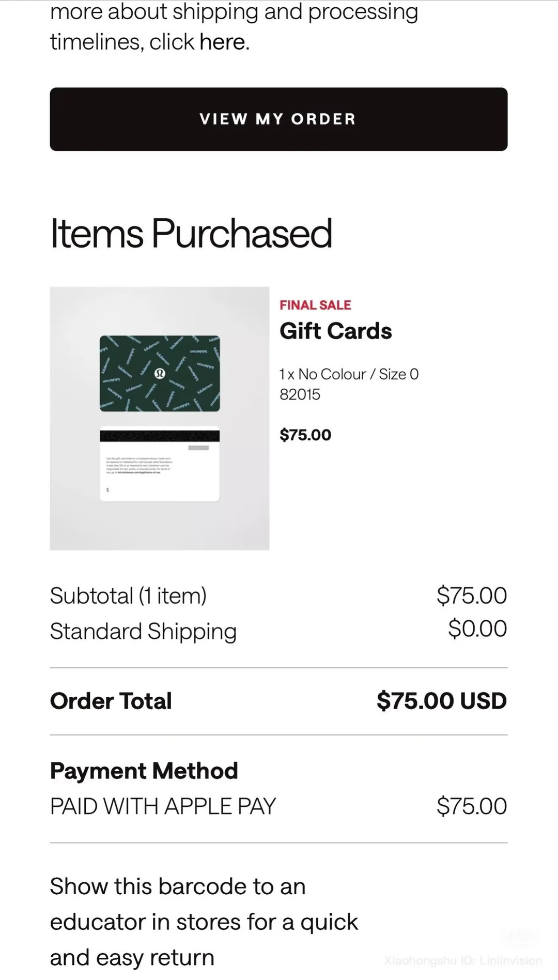Screen dimensions: 558x980
Task: Click the lululemon logo on green gift card
Action: [x=160, y=373]
